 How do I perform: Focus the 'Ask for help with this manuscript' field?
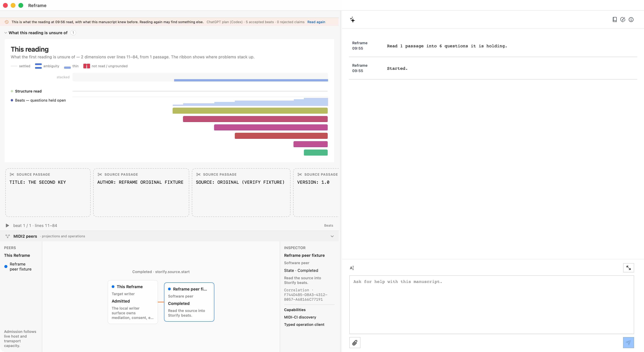click(492, 305)
